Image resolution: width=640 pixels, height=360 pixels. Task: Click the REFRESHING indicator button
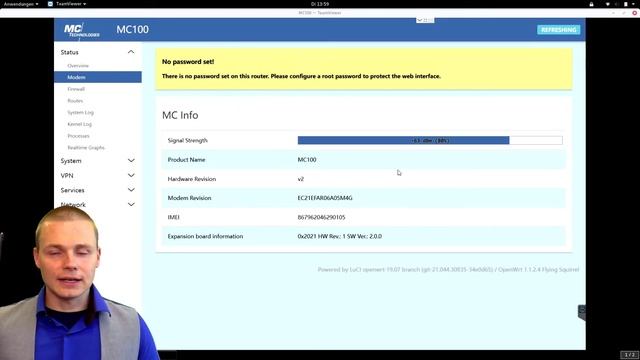point(558,30)
